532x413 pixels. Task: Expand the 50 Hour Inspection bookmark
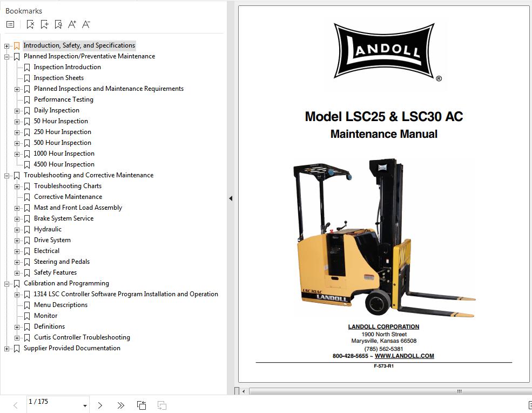pos(17,122)
